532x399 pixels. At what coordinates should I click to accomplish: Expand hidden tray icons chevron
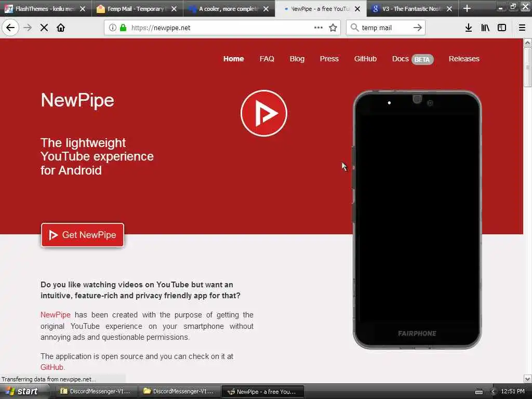[493, 392]
